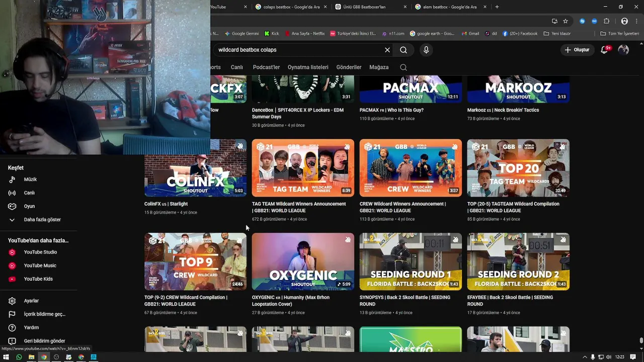Play the SEEDING ROUND 2 Florida Battle thumbnail
Screen dimensions: 644x362
518,261
